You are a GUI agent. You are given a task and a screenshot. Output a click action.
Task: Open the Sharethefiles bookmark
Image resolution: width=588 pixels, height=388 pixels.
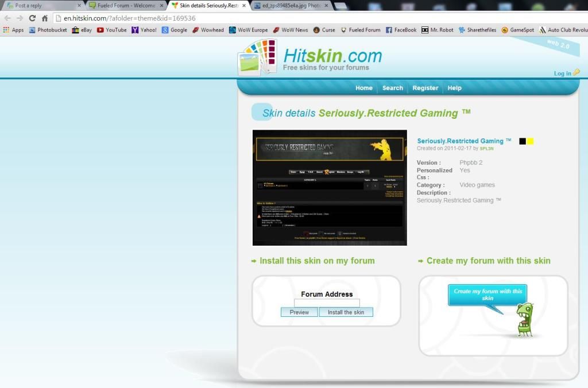pyautogui.click(x=477, y=30)
